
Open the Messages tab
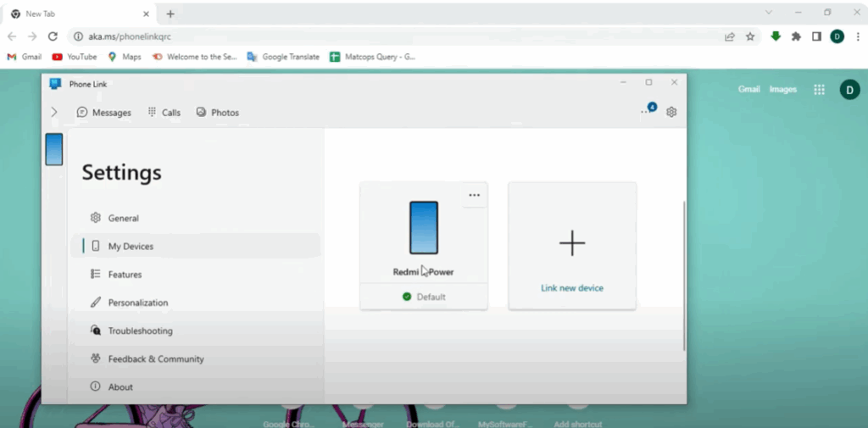104,113
